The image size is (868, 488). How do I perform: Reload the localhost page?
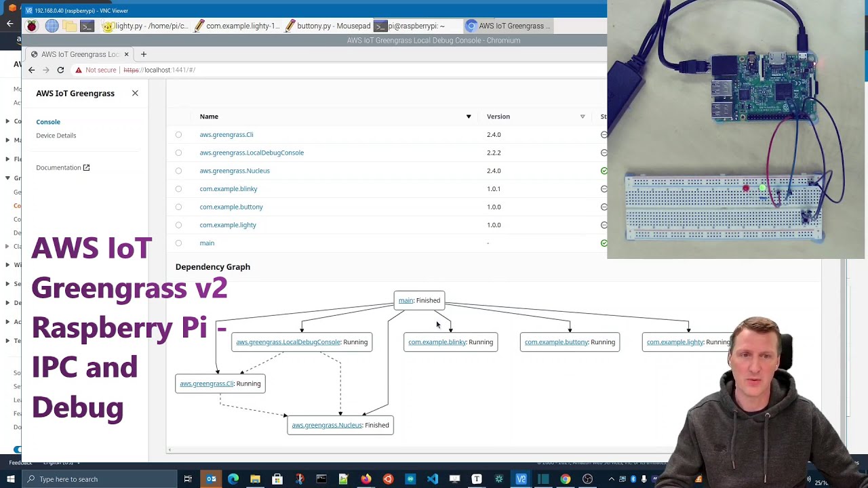pos(60,70)
